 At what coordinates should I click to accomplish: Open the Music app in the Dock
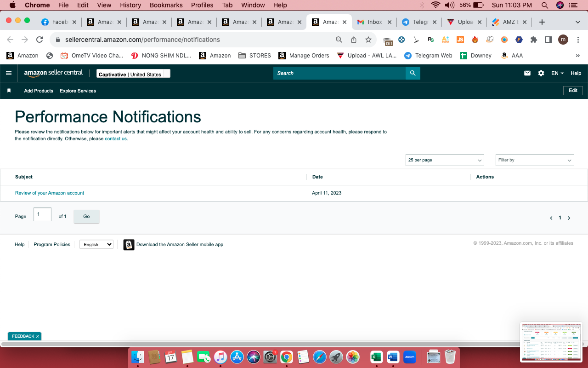click(220, 356)
